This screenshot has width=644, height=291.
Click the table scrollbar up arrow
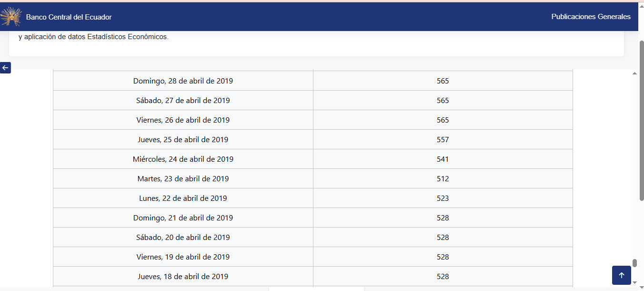tap(634, 73)
